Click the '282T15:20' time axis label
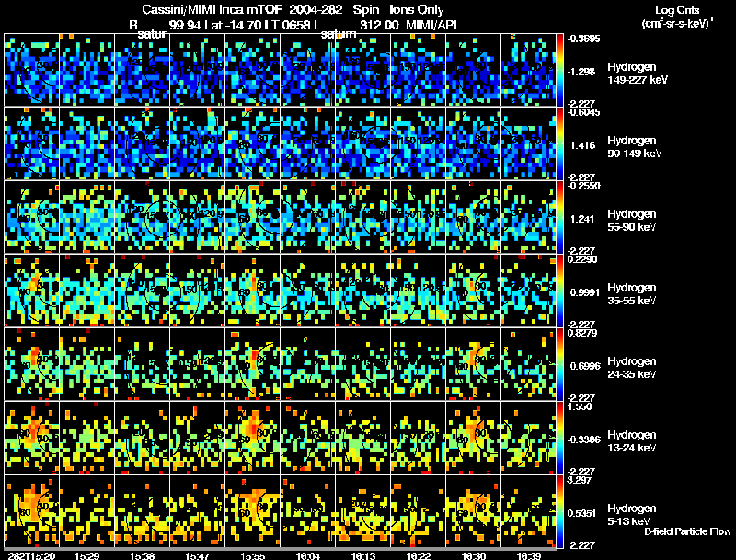Image resolution: width=736 pixels, height=560 pixels. 31,555
